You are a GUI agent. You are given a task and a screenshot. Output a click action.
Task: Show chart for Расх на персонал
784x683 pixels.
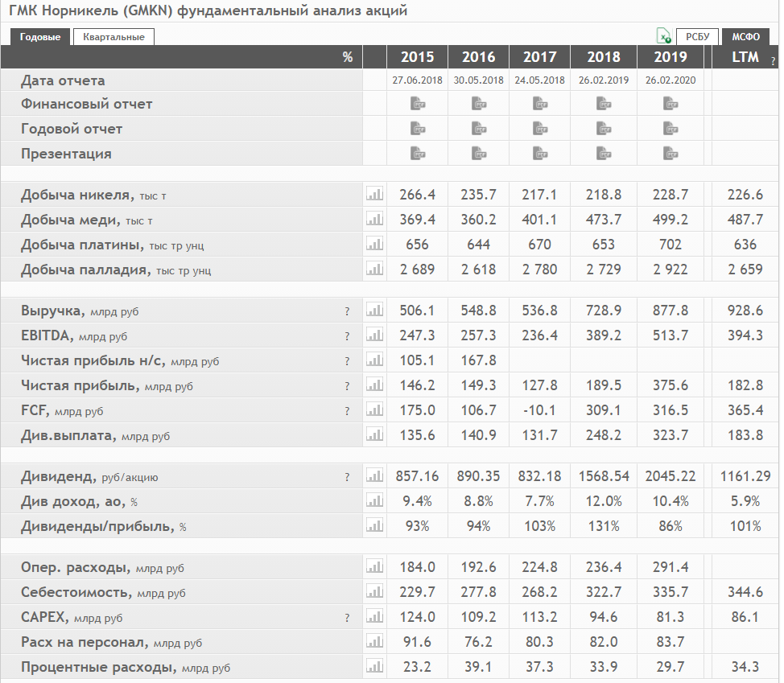374,641
